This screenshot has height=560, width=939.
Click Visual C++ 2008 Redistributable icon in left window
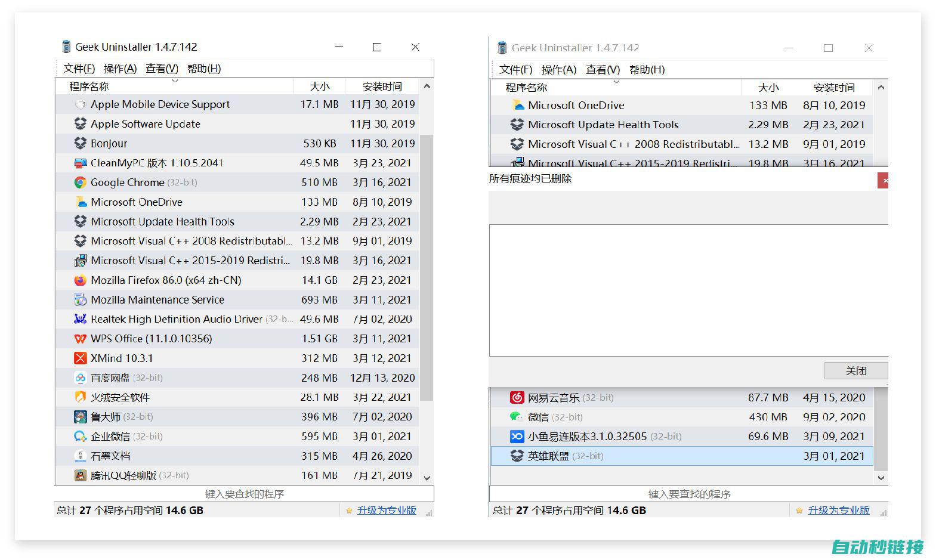(80, 241)
